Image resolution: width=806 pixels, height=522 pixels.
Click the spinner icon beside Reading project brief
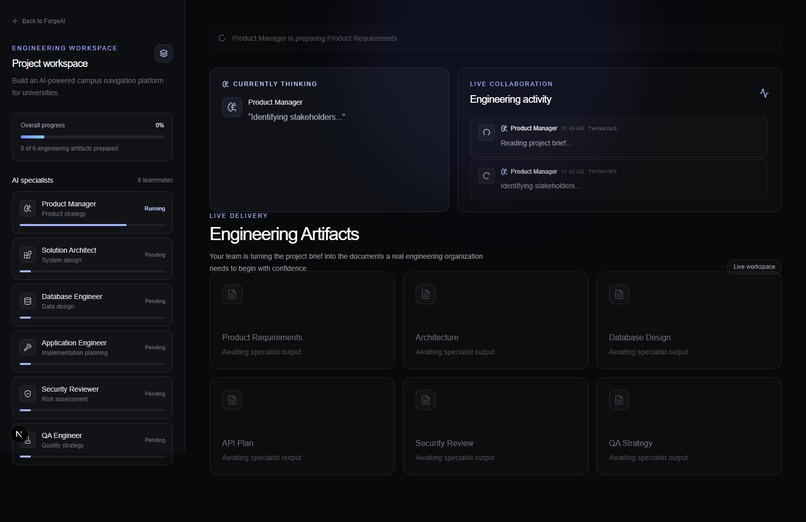pyautogui.click(x=486, y=133)
